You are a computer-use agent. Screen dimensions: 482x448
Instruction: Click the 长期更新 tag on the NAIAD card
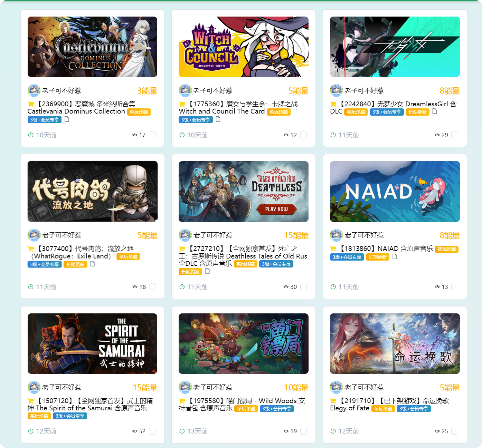pos(378,257)
